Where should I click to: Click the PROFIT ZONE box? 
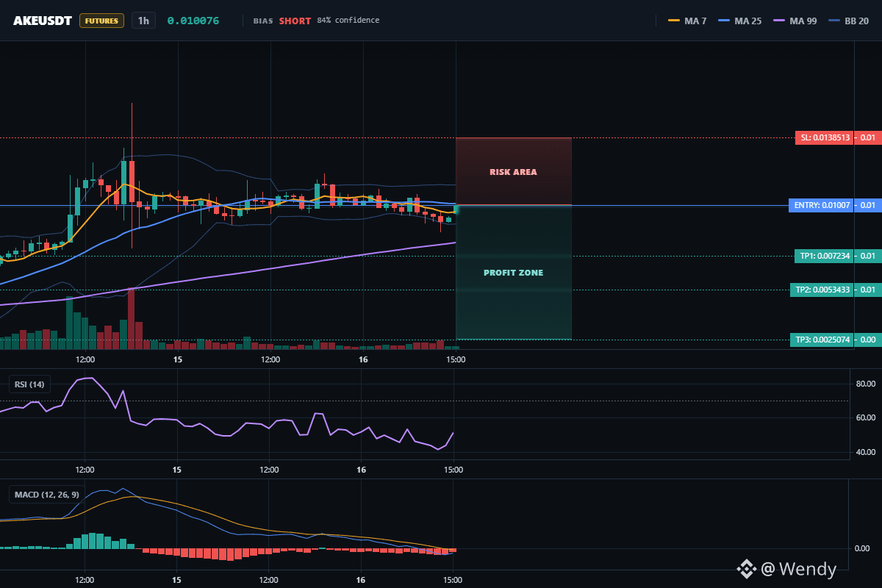[x=514, y=273]
